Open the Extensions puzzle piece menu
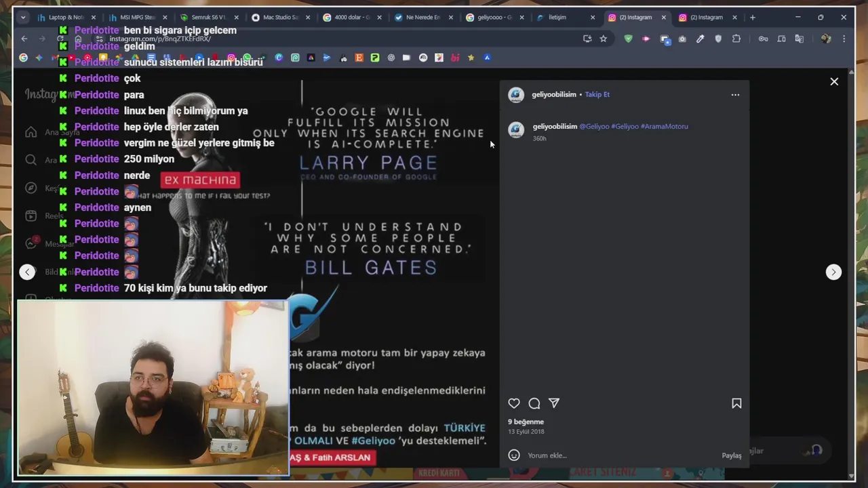868x488 pixels. coord(736,39)
